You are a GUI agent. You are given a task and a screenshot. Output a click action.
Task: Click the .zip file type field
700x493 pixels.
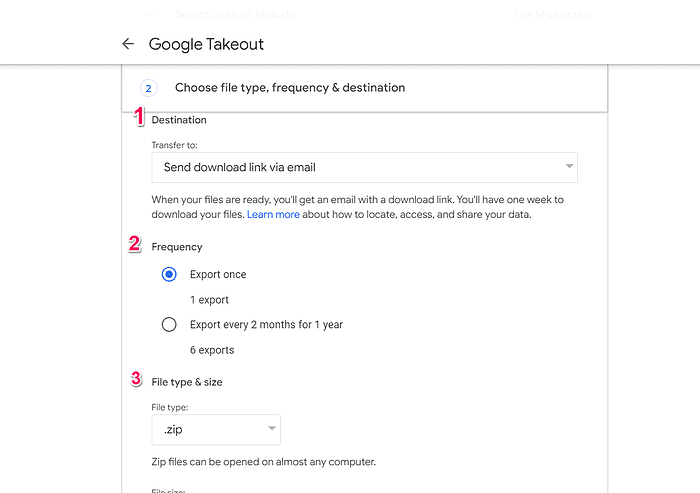coord(216,430)
